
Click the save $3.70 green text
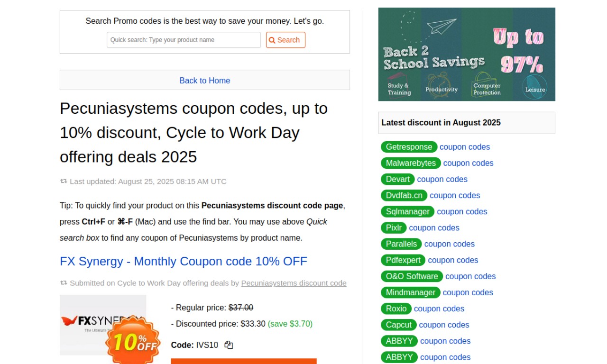pos(290,324)
